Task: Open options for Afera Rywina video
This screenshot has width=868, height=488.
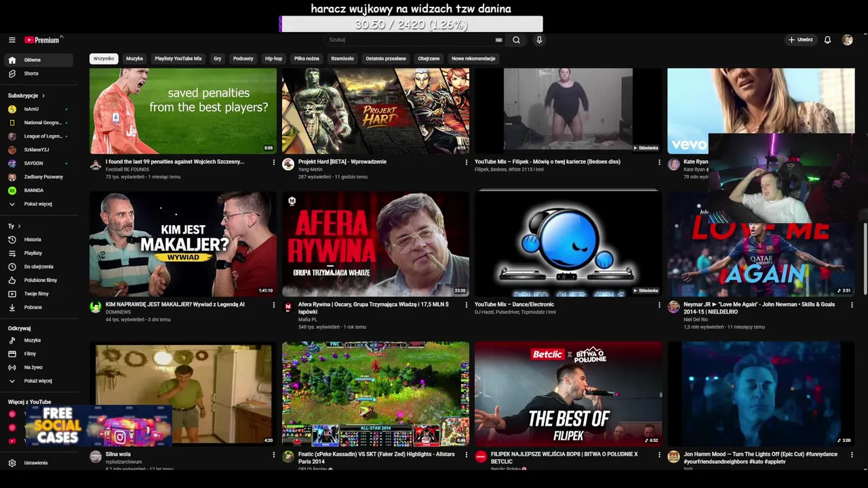Action: coord(467,306)
